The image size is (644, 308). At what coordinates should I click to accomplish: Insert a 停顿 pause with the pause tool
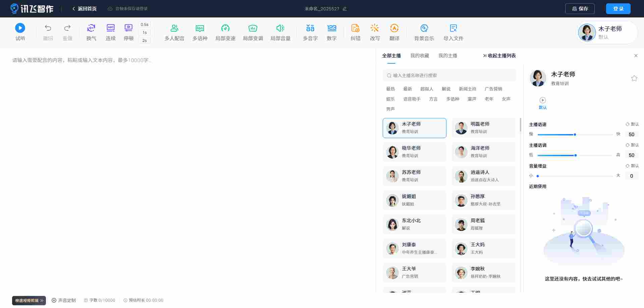tap(128, 32)
